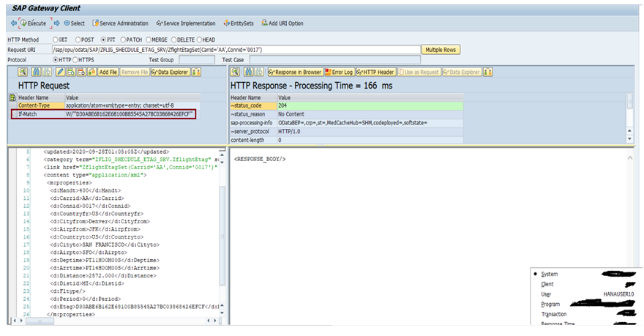
Task: Click the Remove File button
Action: click(135, 72)
